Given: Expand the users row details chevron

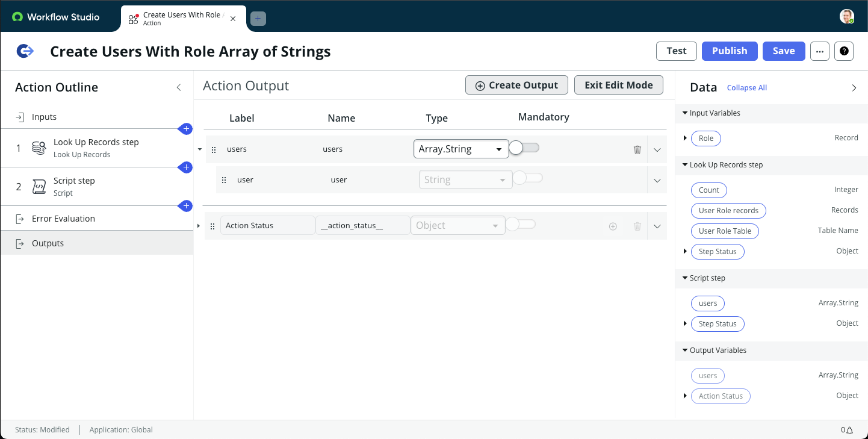Looking at the screenshot, I should coord(657,150).
